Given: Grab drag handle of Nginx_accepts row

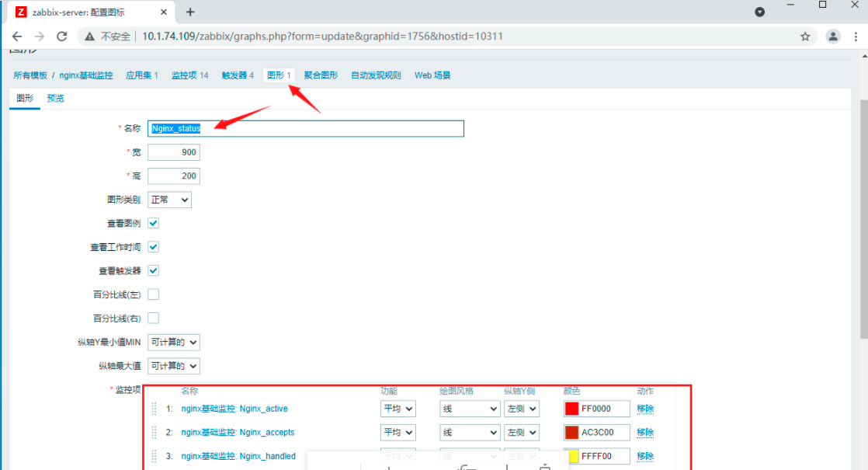Looking at the screenshot, I should coord(154,433).
